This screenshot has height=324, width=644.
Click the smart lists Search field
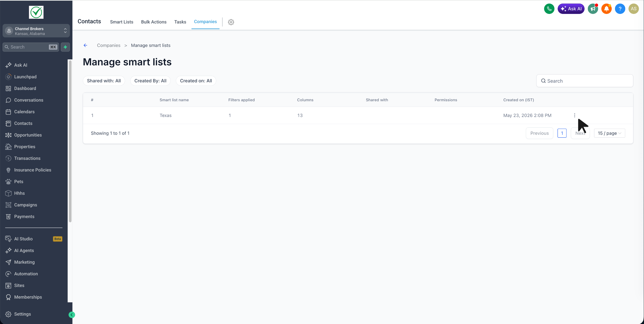tap(585, 81)
